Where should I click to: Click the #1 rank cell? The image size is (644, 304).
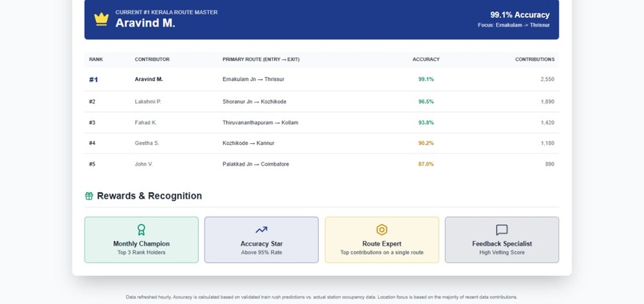tap(93, 79)
